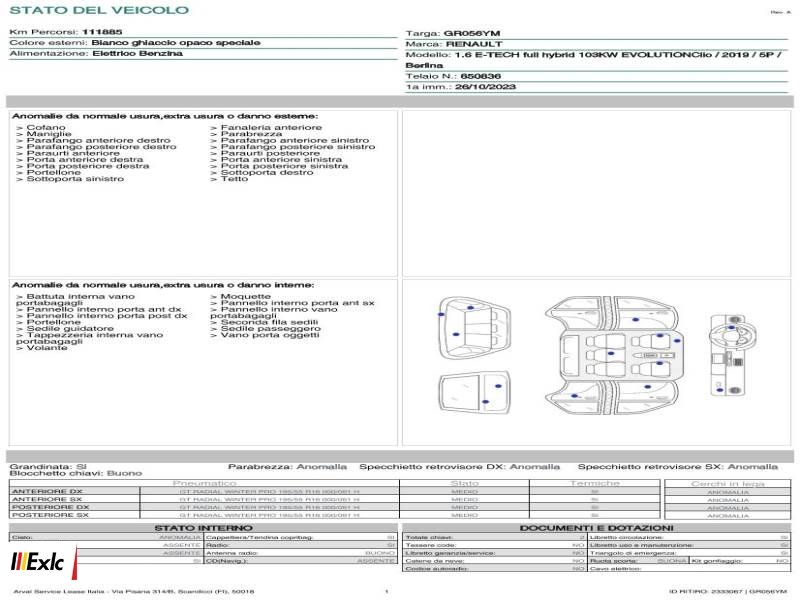
Task: Click 'Specchietto retrovisore DX: Anomalia'
Action: 460,467
